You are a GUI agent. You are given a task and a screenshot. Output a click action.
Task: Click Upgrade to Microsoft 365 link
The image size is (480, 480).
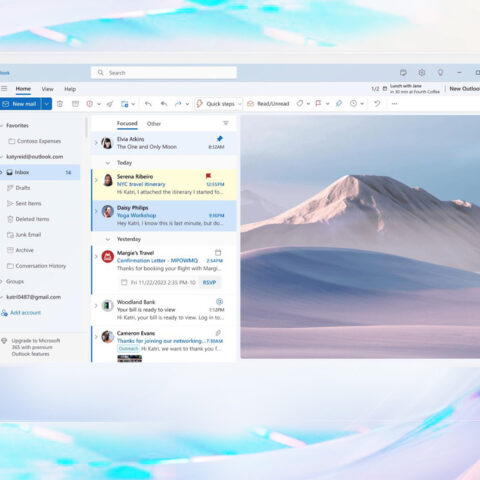click(x=36, y=347)
